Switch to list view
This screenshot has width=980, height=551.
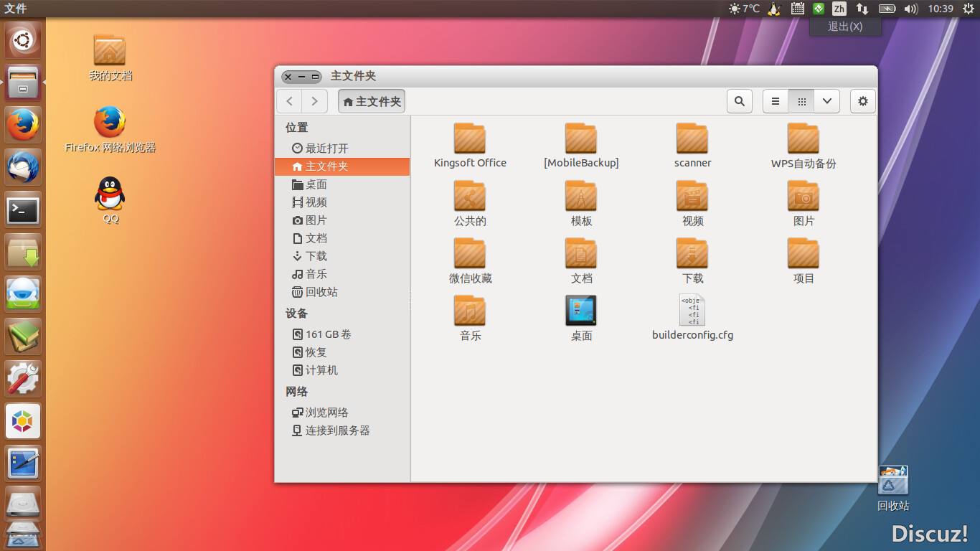775,101
